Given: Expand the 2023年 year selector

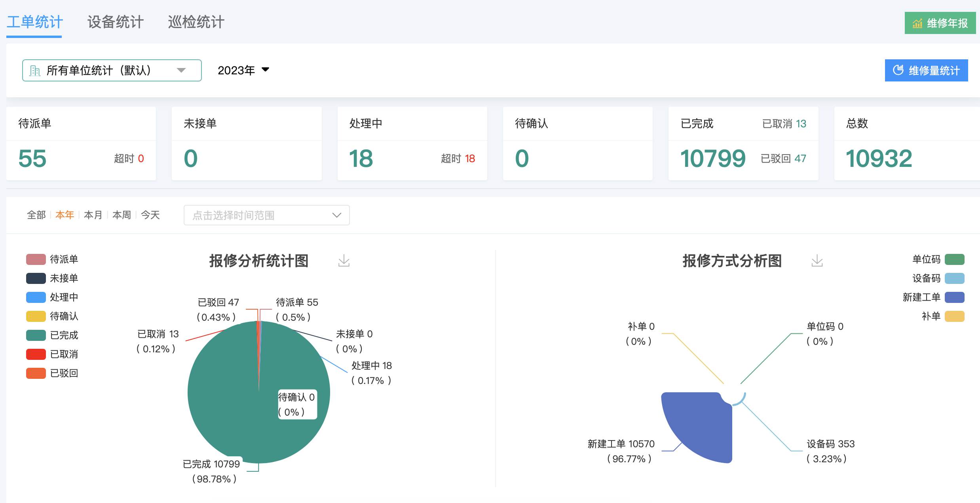Looking at the screenshot, I should point(243,70).
